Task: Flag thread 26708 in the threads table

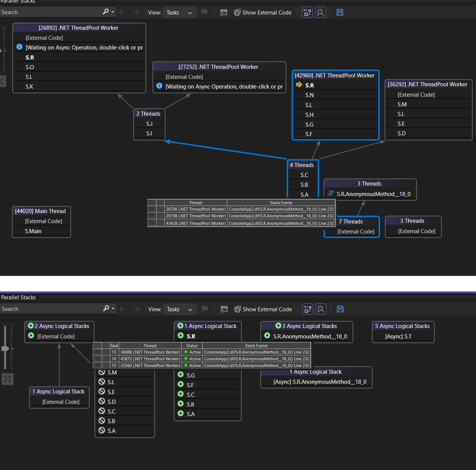Action: point(152,209)
